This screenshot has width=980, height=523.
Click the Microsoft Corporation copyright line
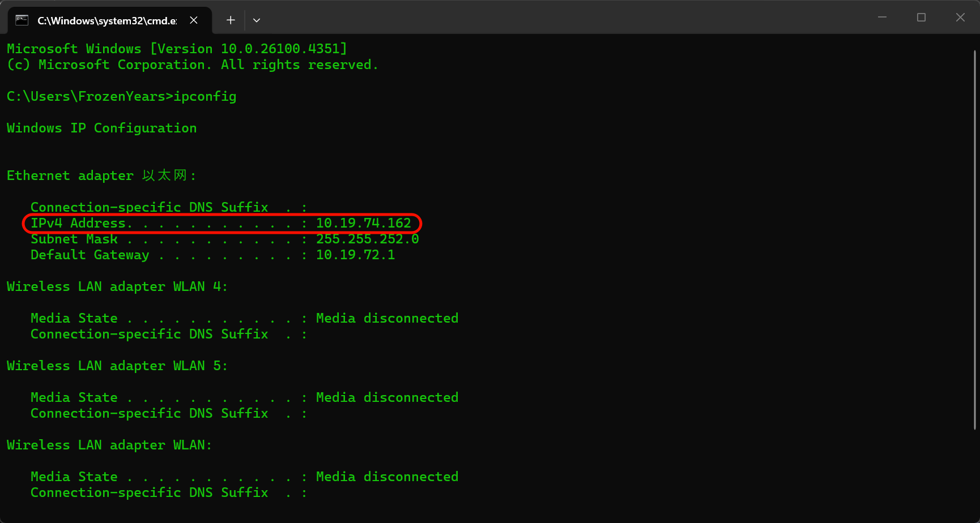pos(192,65)
